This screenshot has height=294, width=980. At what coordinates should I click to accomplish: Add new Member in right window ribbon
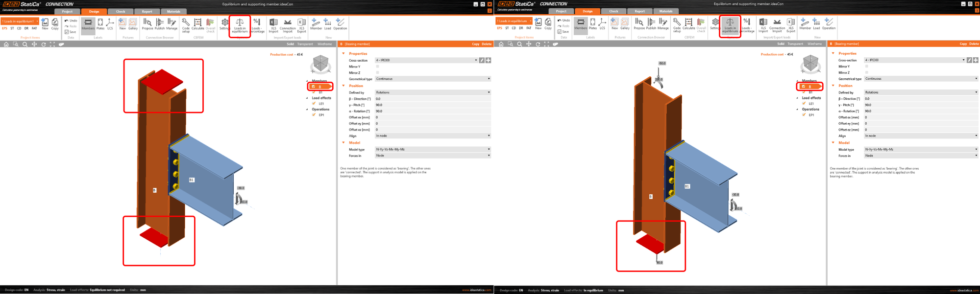pos(805,24)
